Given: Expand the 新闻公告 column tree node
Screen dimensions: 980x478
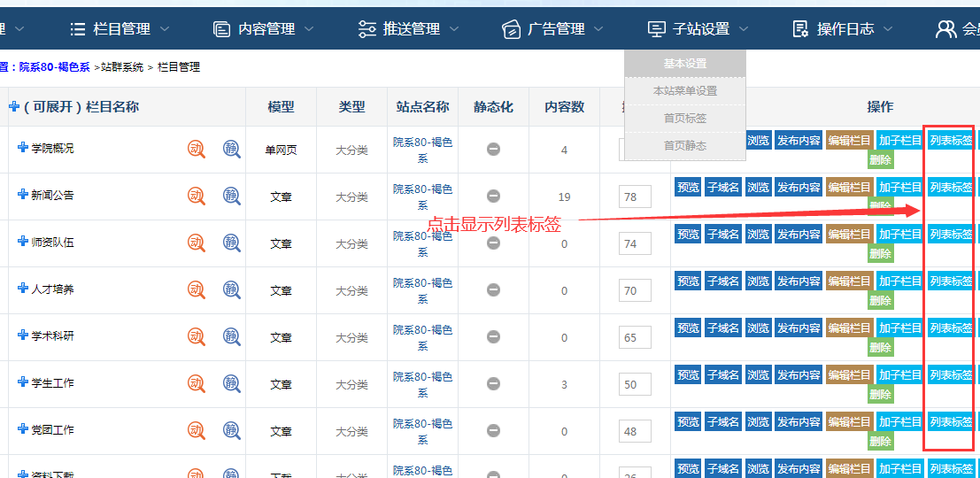Looking at the screenshot, I should tap(23, 194).
